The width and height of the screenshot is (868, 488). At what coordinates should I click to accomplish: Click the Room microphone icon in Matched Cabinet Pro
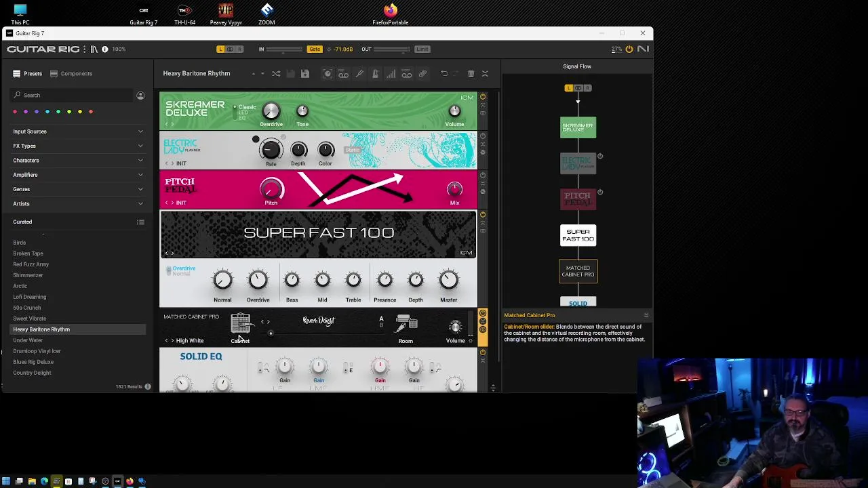406,323
